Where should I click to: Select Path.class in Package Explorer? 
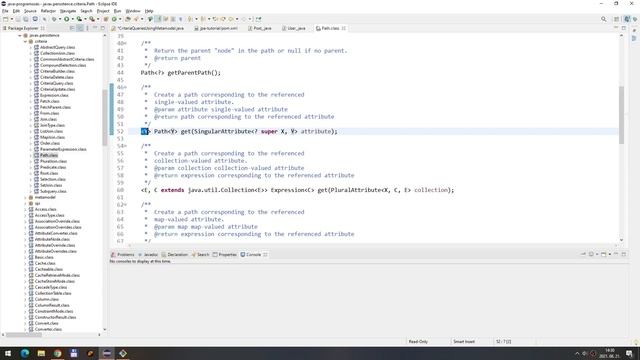[x=49, y=155]
